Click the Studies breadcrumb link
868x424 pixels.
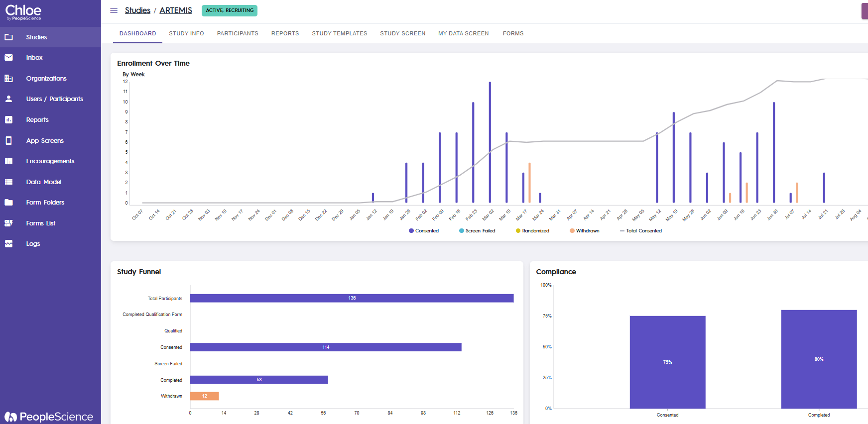coord(137,10)
